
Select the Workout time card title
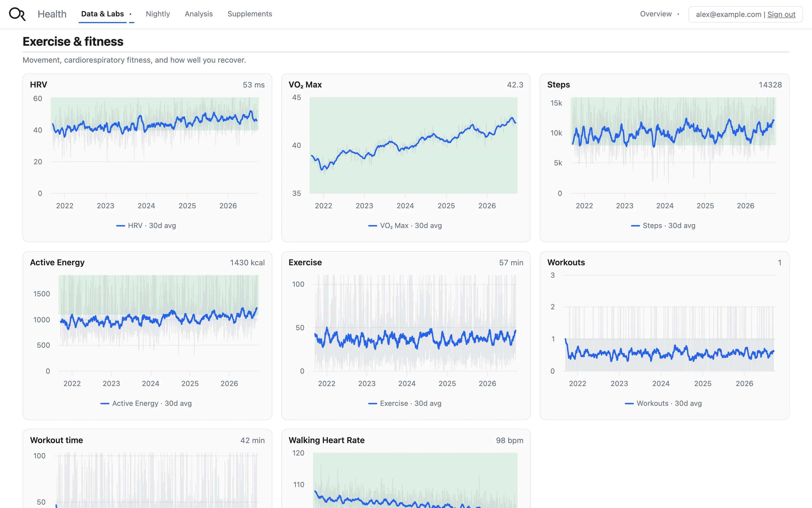click(56, 440)
